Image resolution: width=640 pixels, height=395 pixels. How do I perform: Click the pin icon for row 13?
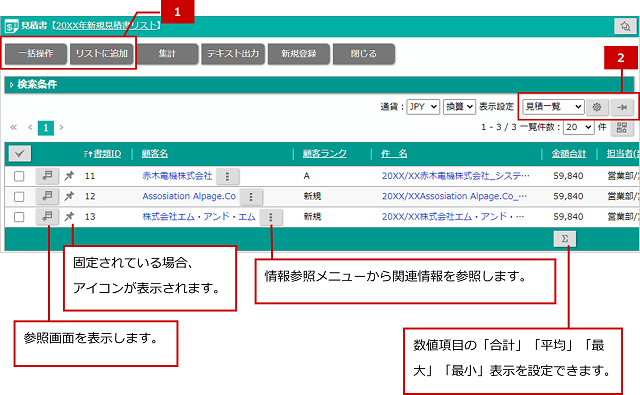[69, 217]
